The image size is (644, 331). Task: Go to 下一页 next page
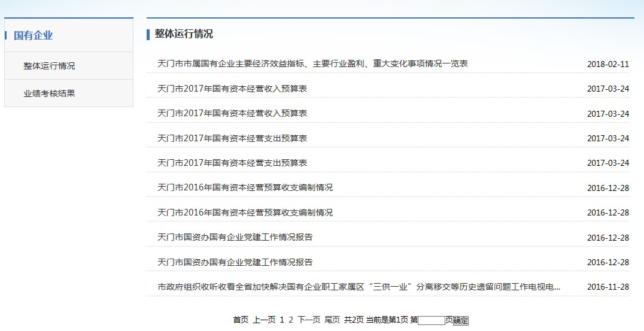pyautogui.click(x=309, y=320)
